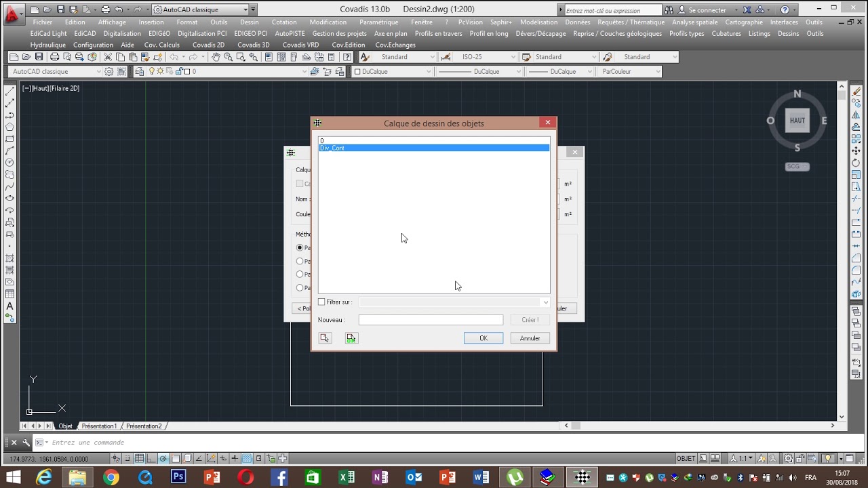The height and width of the screenshot is (488, 868).
Task: Select the Text A tool in left toolbar
Action: (9, 306)
